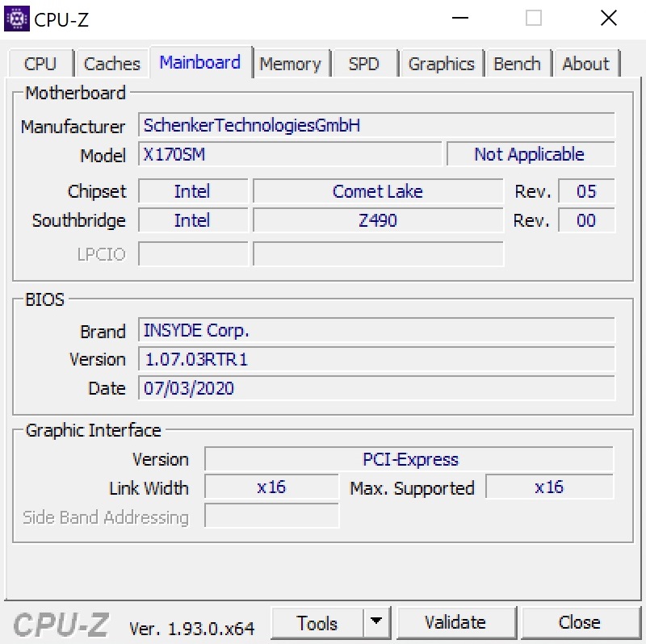The image size is (646, 644).
Task: Switch to the SPD tab
Action: tap(364, 64)
